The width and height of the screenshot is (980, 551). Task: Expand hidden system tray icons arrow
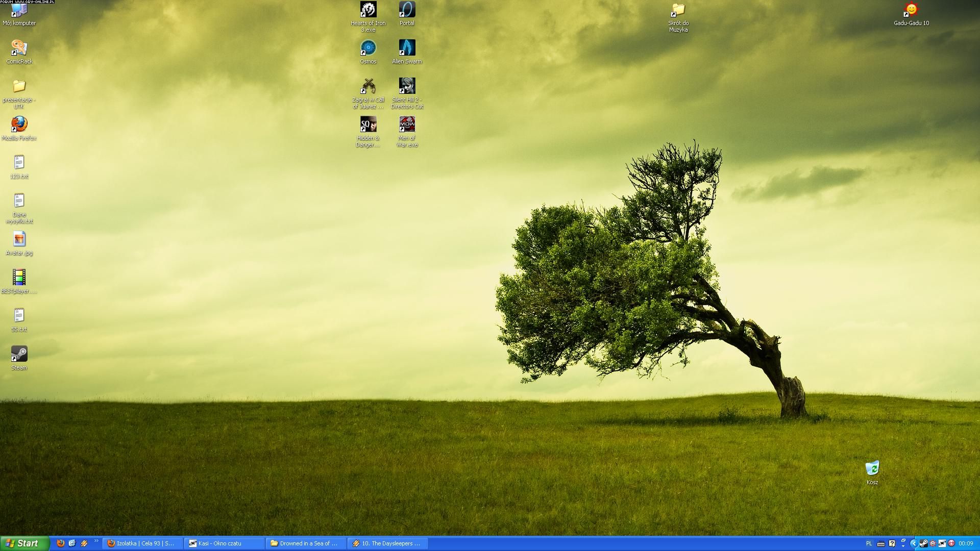(913, 543)
